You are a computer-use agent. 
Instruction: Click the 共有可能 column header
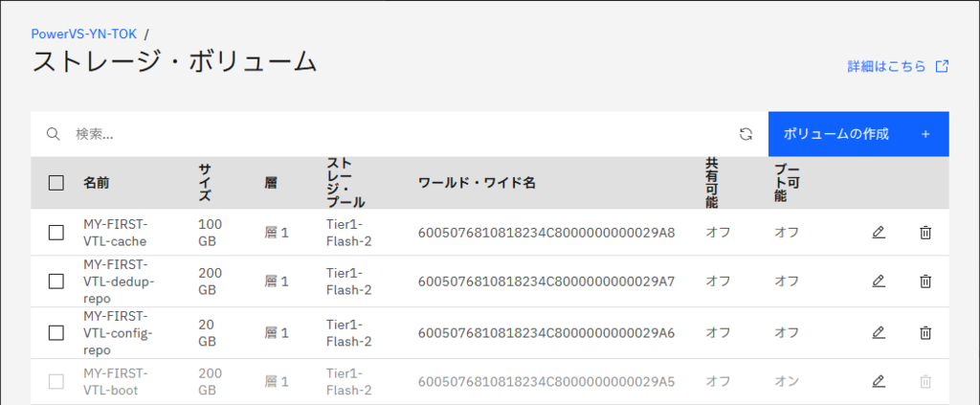[x=711, y=183]
